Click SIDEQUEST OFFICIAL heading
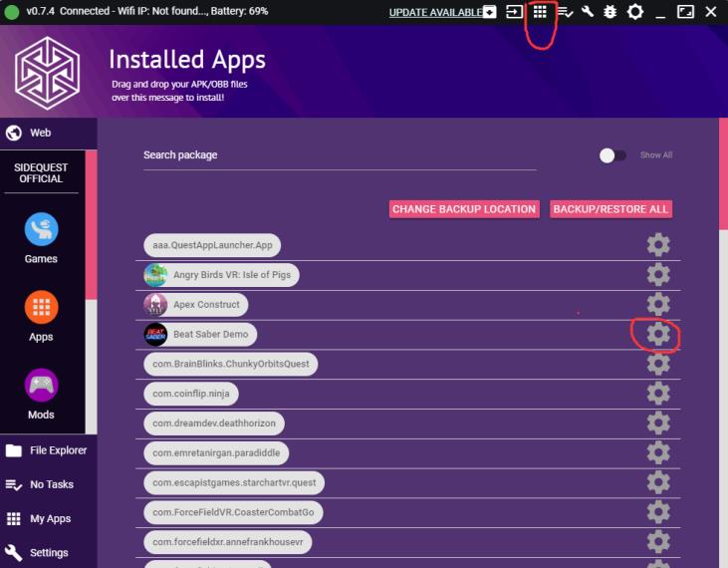728x568 pixels. 41,173
